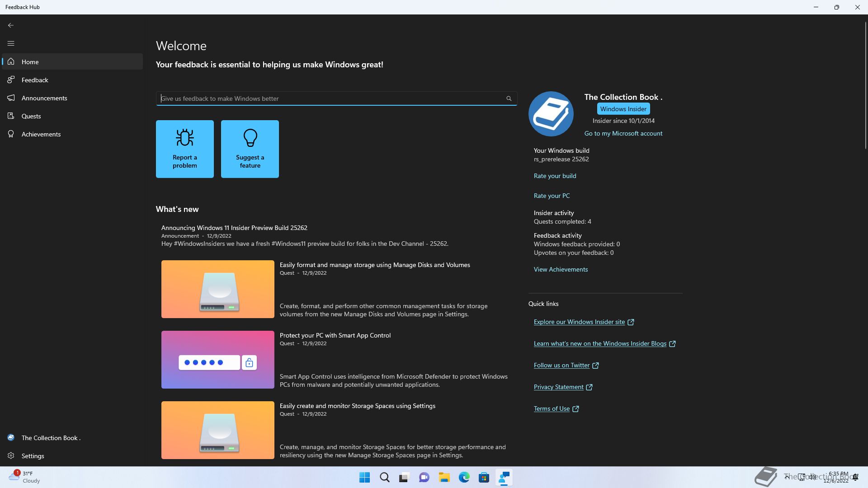This screenshot has width=868, height=488.
Task: Open the Terms of Use link
Action: (x=552, y=408)
